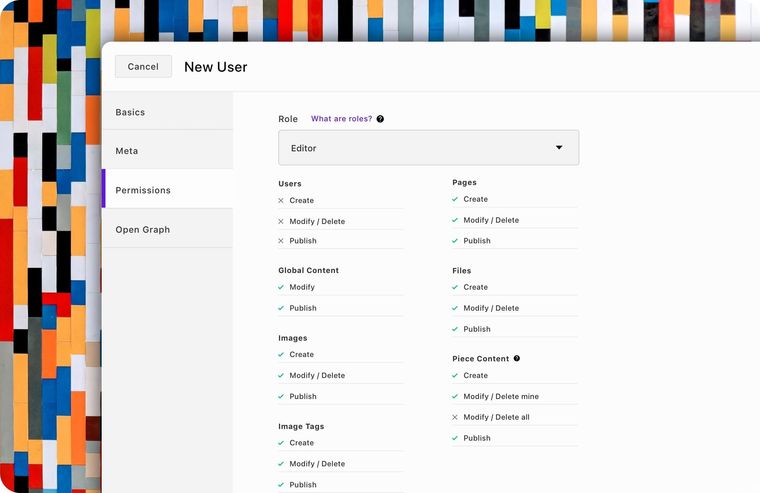Click the Cancel button

tap(143, 66)
